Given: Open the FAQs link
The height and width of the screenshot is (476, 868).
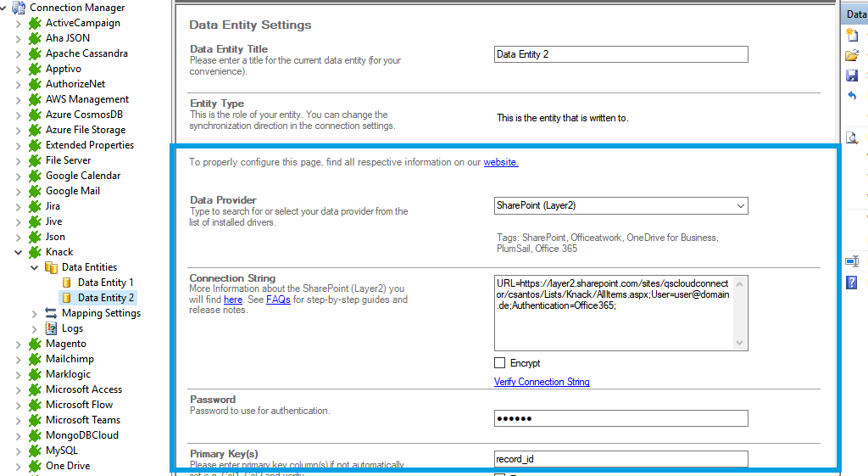Looking at the screenshot, I should [279, 300].
